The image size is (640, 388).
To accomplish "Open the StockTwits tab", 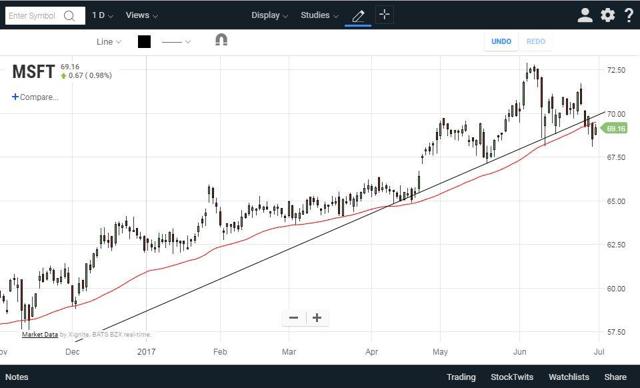I will click(512, 377).
